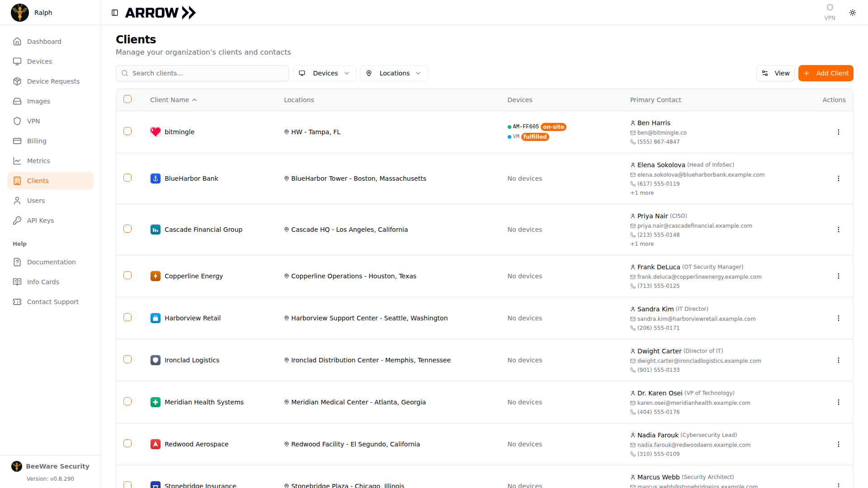The width and height of the screenshot is (868, 488).
Task: Click phone number (404) 555-0176
Action: click(658, 412)
